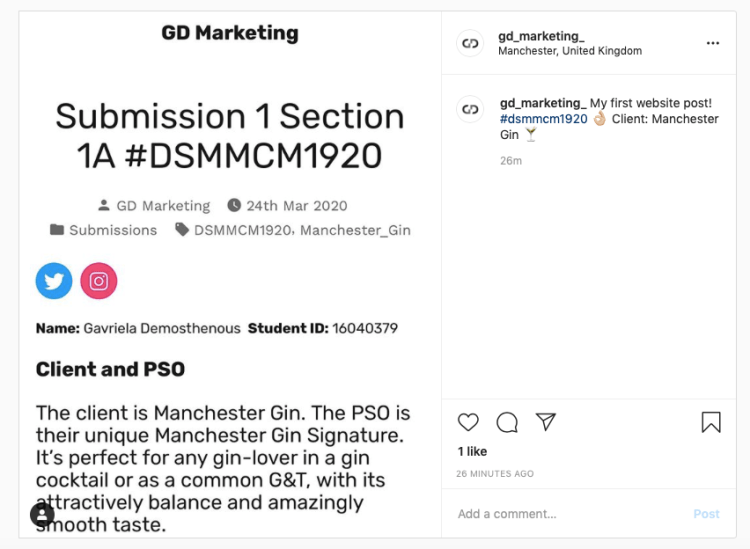This screenshot has height=549, width=750.
Task: Show tagged people via the person icon
Action: click(42, 514)
